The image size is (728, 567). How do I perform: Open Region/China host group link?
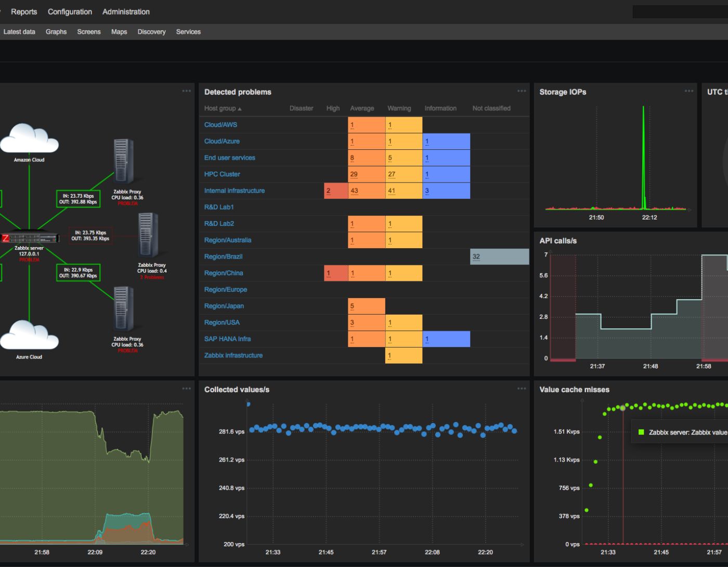[x=224, y=273]
